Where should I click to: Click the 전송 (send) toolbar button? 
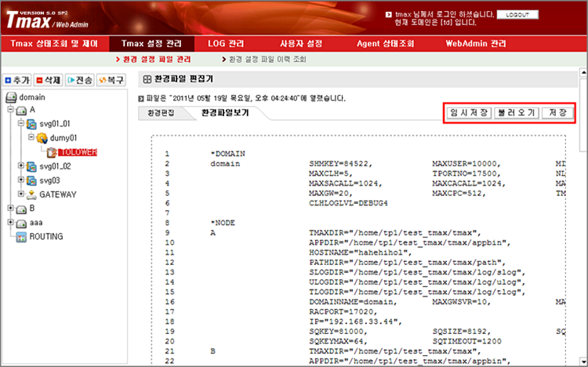(80, 80)
